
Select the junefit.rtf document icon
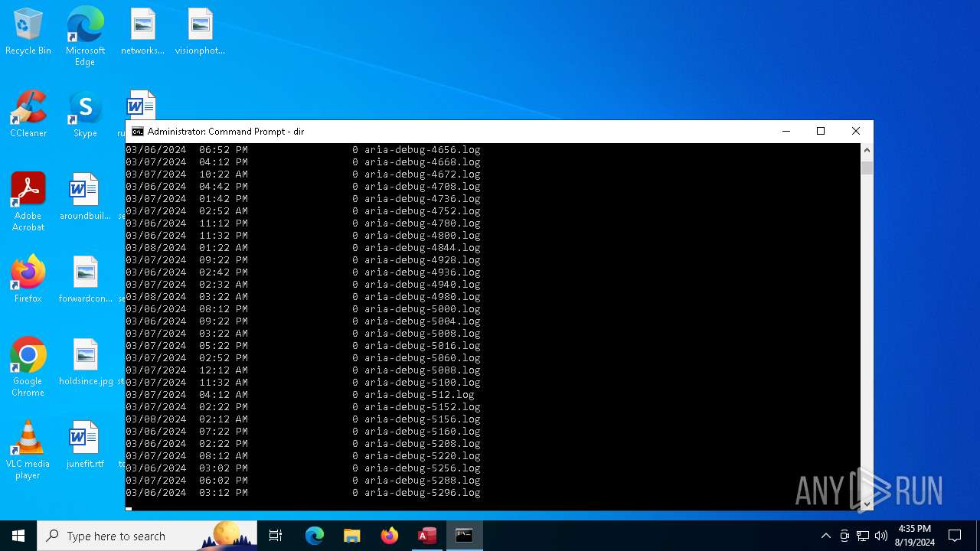[x=85, y=445]
